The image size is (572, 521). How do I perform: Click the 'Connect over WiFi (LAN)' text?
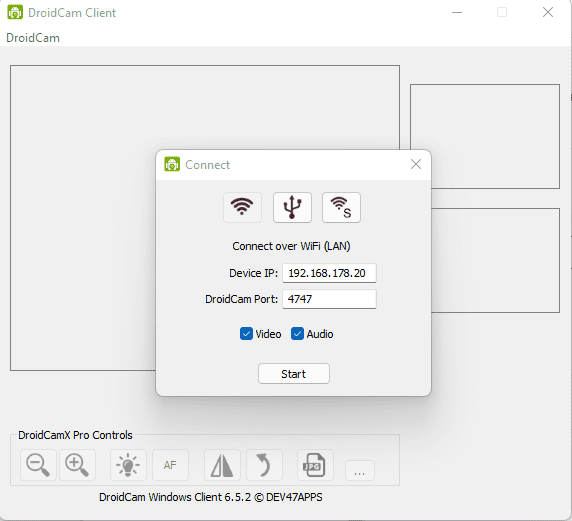[x=291, y=246]
